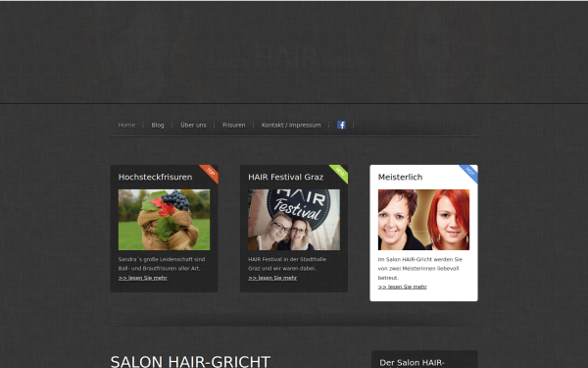Select the Frisuren menu item
Screen dimensions: 588x368
tap(233, 125)
